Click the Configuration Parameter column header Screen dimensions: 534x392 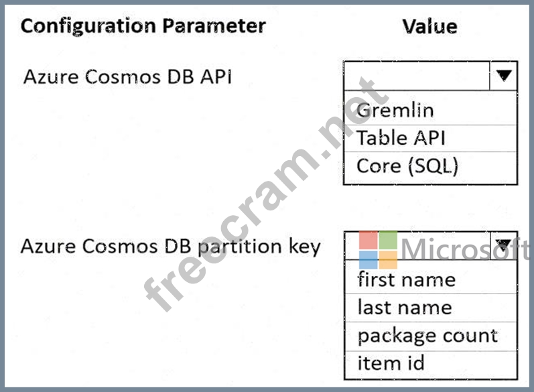(x=143, y=27)
